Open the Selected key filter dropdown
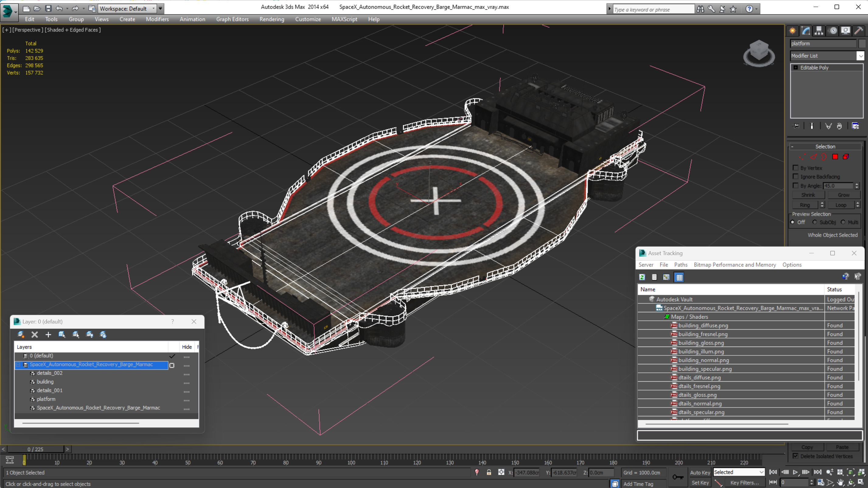Screen dimensions: 868x488 (x=739, y=472)
